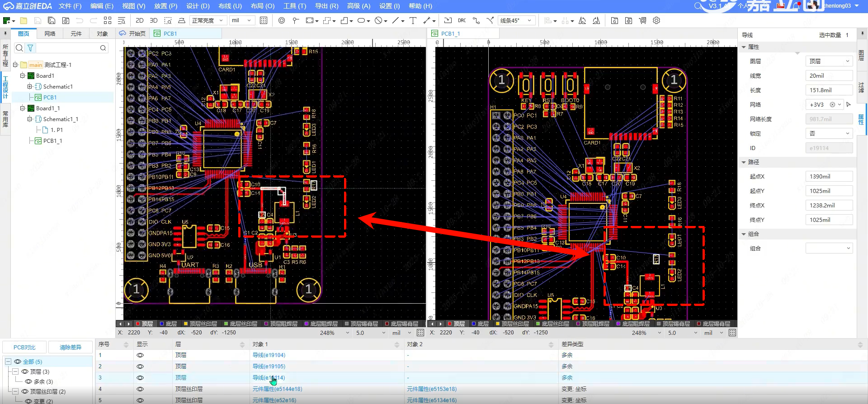Click the differential pair routing icon
Screen dimensions: 868x404
(490, 20)
